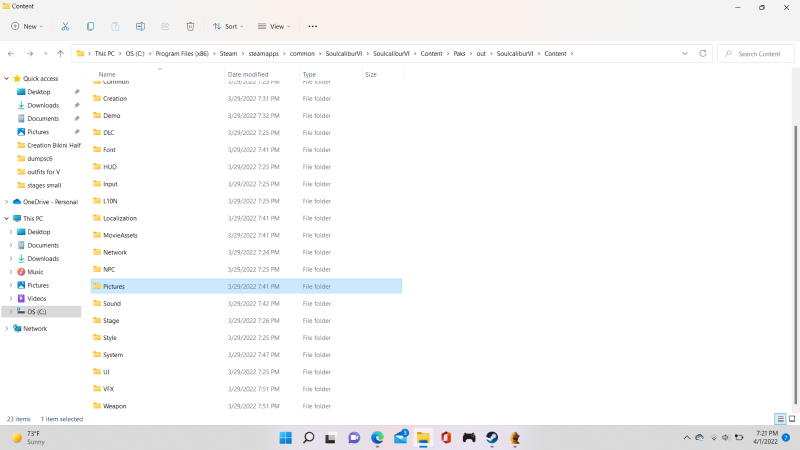Viewport: 800px width, 450px height.
Task: Select the Stage folder
Action: click(111, 320)
